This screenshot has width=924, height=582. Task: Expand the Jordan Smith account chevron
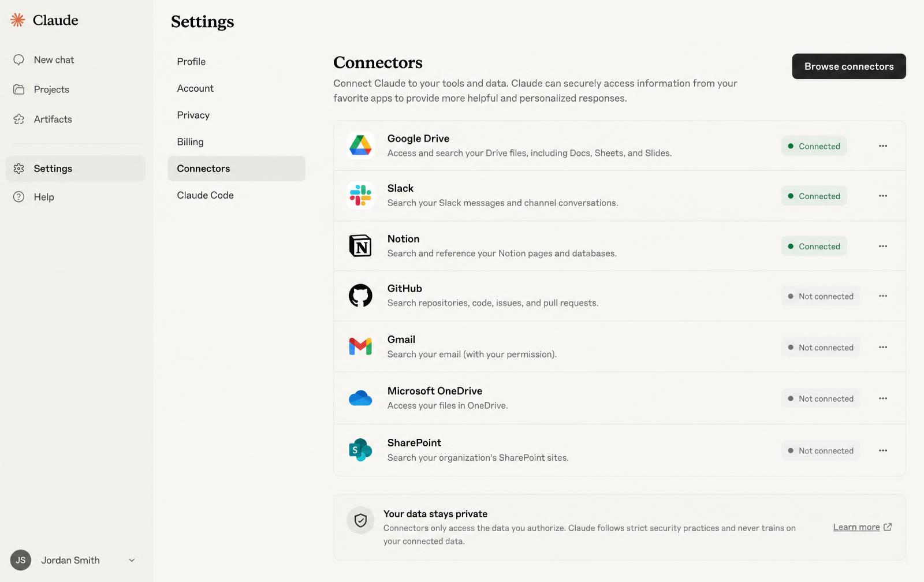[x=132, y=560]
